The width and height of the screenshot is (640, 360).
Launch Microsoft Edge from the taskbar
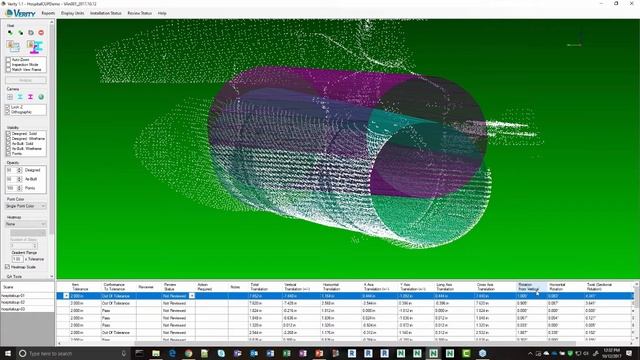click(x=172, y=353)
